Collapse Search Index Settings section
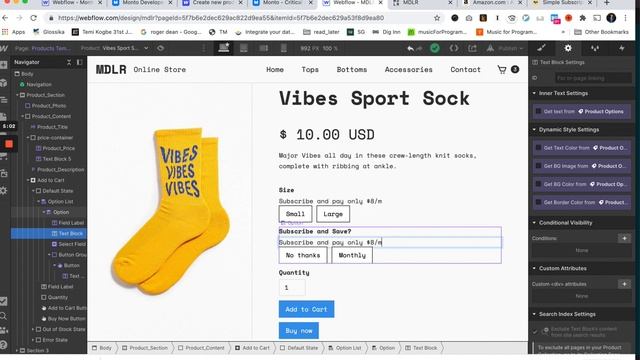Screen dimensions: 640x360 534,314
